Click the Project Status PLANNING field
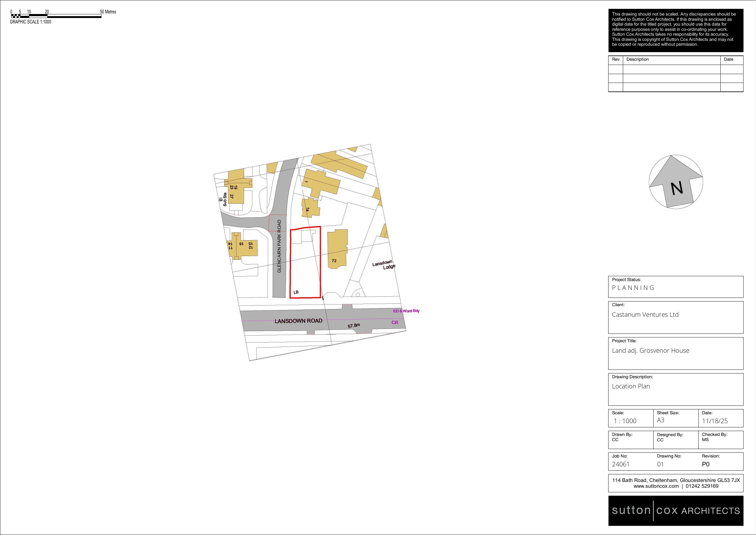Viewport: 756px width, 535px height. click(633, 287)
